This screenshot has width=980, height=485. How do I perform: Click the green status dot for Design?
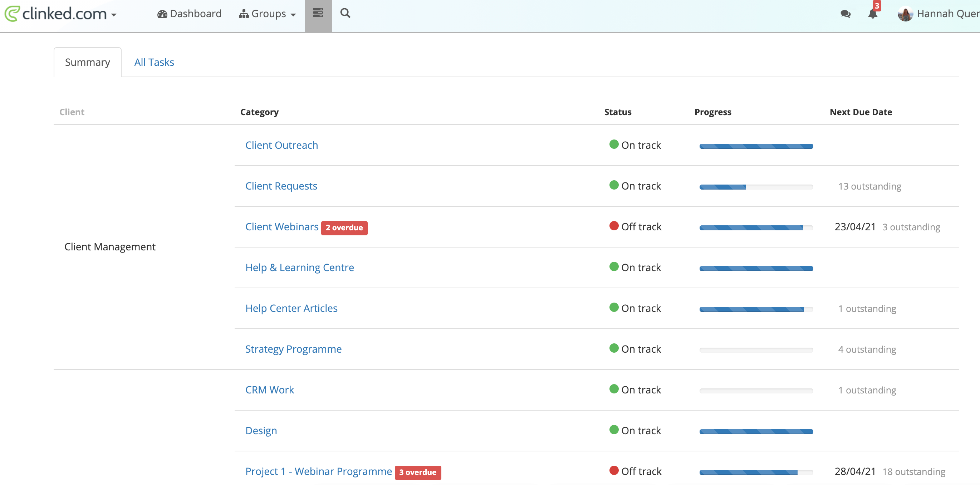[x=614, y=430]
